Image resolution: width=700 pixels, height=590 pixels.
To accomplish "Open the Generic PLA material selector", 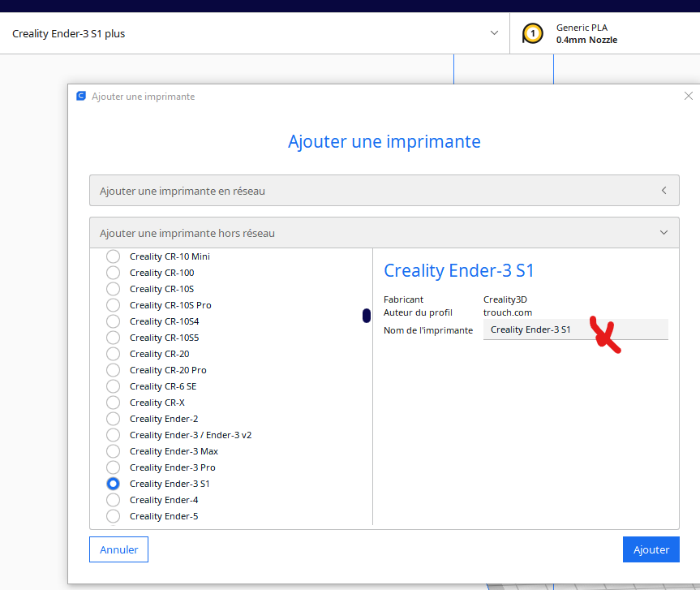I will (605, 33).
